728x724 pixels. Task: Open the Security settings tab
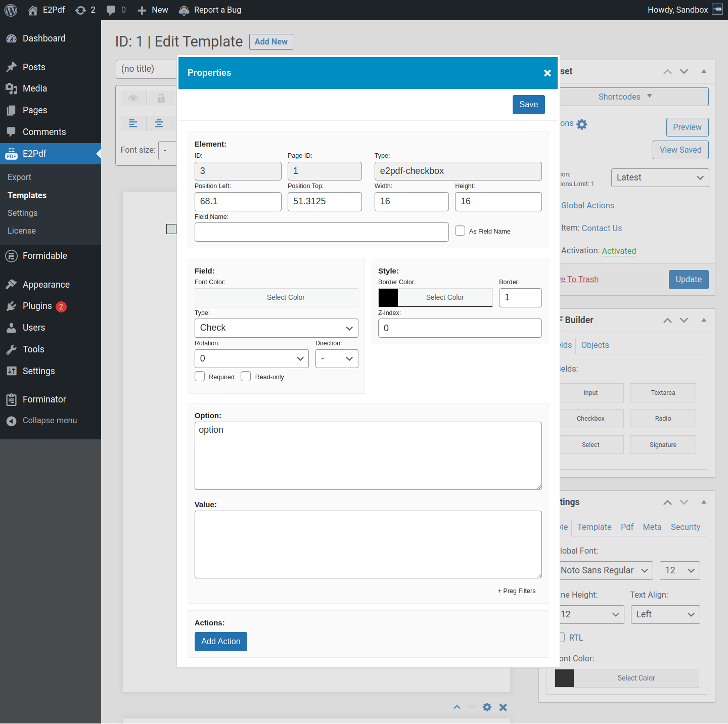click(x=685, y=527)
